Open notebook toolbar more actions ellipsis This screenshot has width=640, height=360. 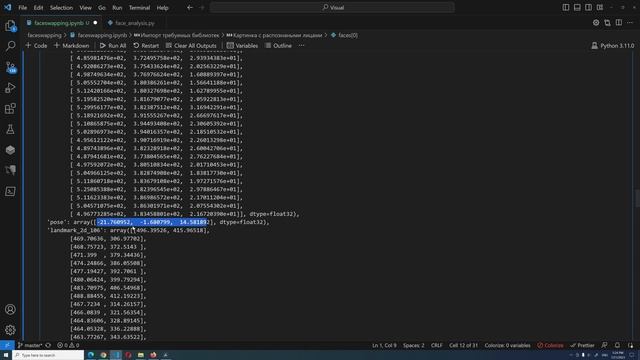(301, 46)
